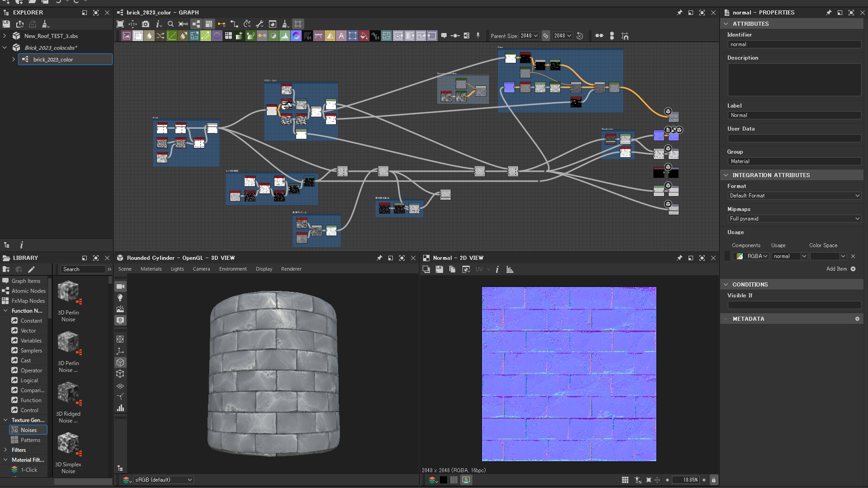This screenshot has width=868, height=488.
Task: Toggle the graph grid snapping icon
Action: click(298, 24)
